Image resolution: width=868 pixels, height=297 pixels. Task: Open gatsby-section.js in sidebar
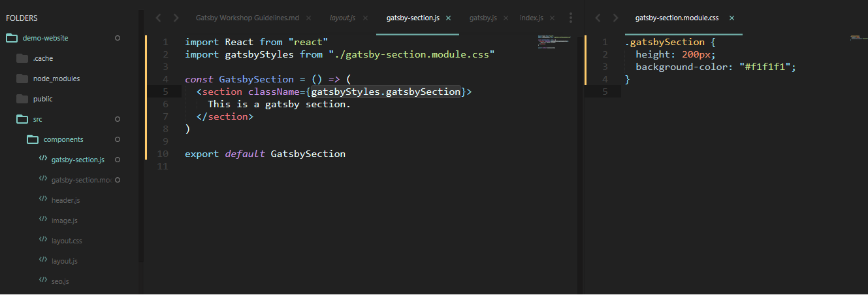tap(78, 160)
